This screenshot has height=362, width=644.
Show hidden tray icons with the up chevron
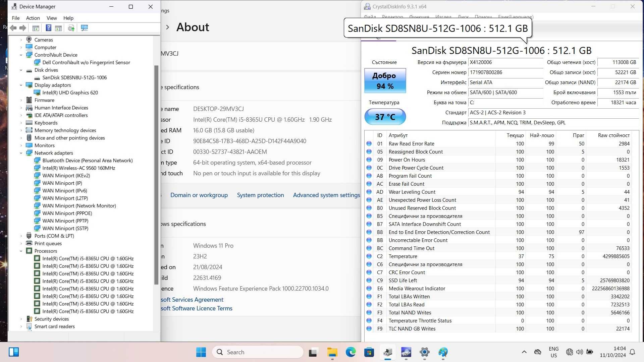pos(524,352)
